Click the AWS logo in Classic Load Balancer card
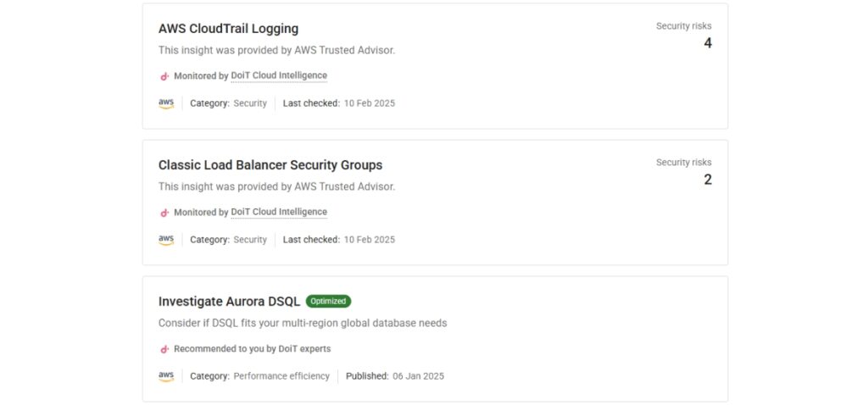The height and width of the screenshot is (405, 868). (166, 240)
